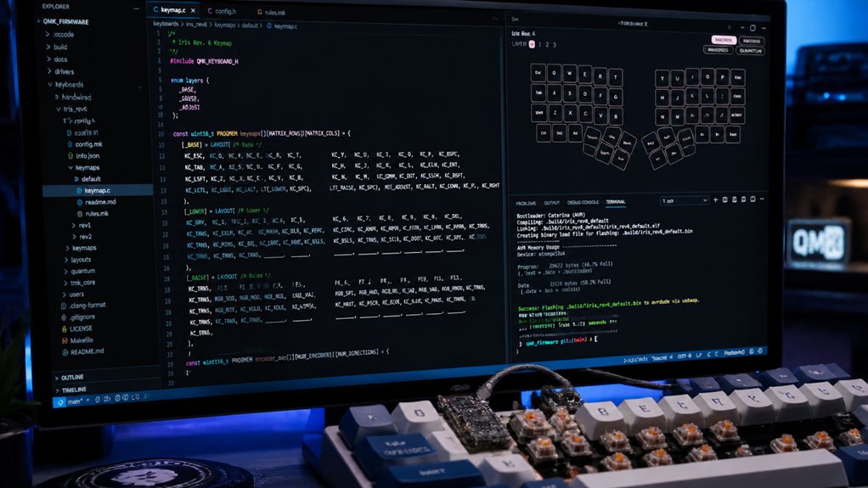
Task: Click the breadcrumb file icon before keymap.c
Action: 269,26
